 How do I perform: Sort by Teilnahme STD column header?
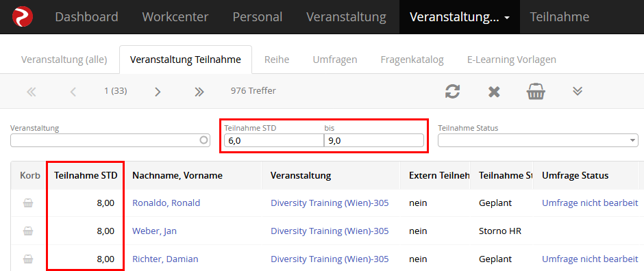pyautogui.click(x=86, y=175)
